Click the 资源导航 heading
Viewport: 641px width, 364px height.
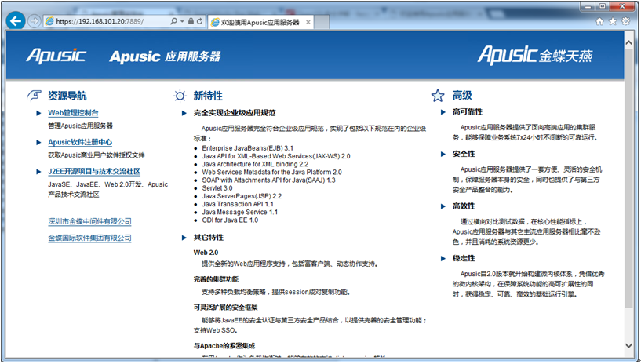(67, 96)
